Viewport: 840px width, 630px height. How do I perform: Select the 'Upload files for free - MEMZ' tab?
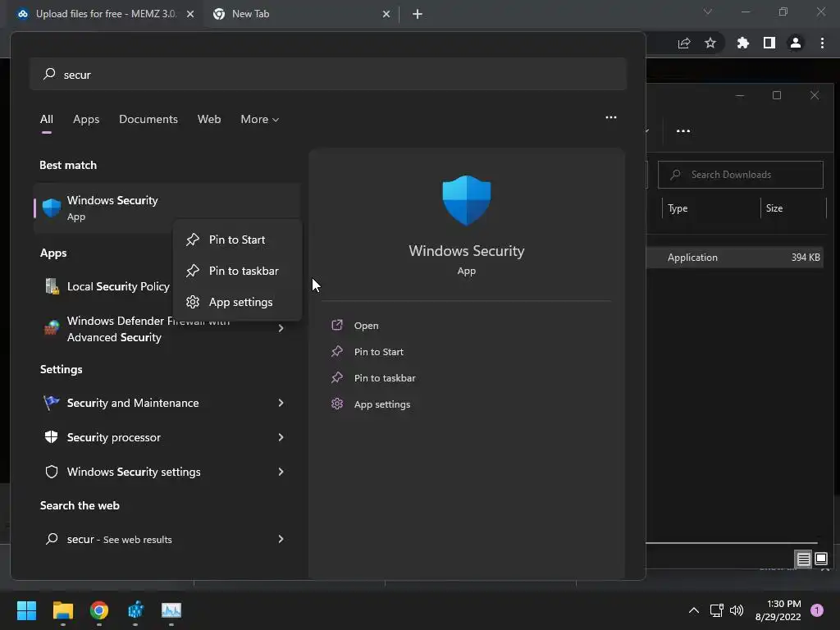[105, 14]
